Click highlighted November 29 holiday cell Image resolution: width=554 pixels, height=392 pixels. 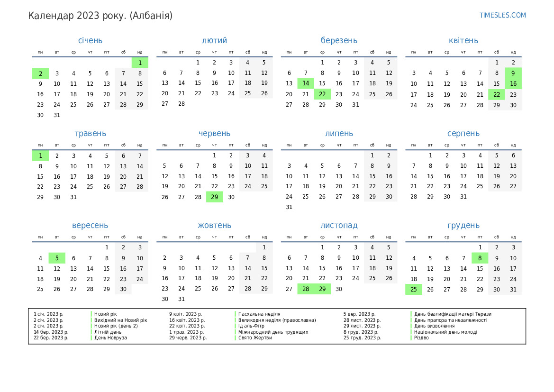[x=322, y=289]
